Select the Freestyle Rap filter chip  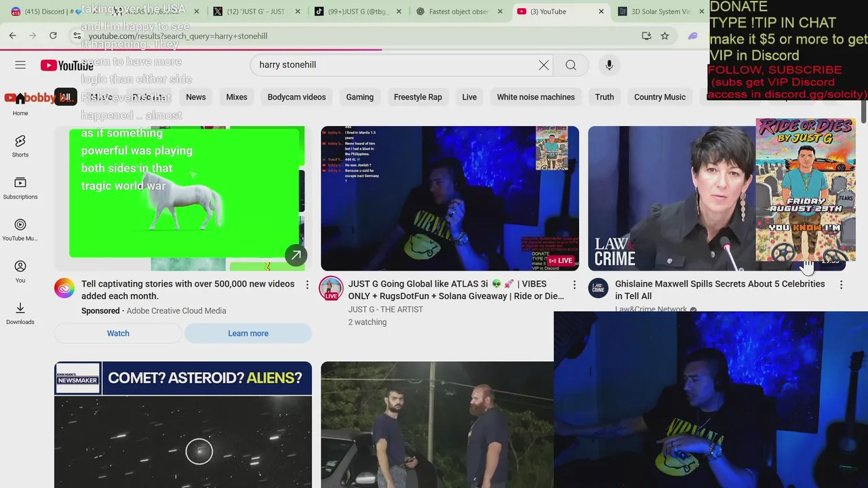coord(418,97)
